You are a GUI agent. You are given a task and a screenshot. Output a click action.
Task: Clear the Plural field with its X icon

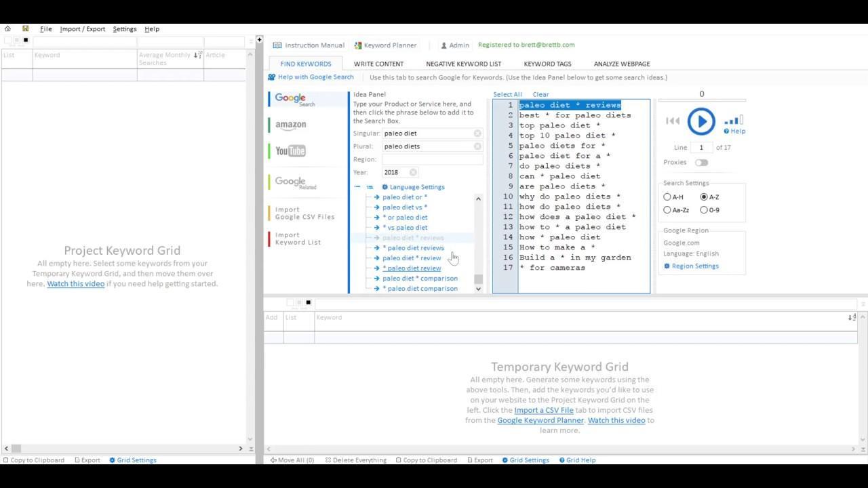coord(477,146)
